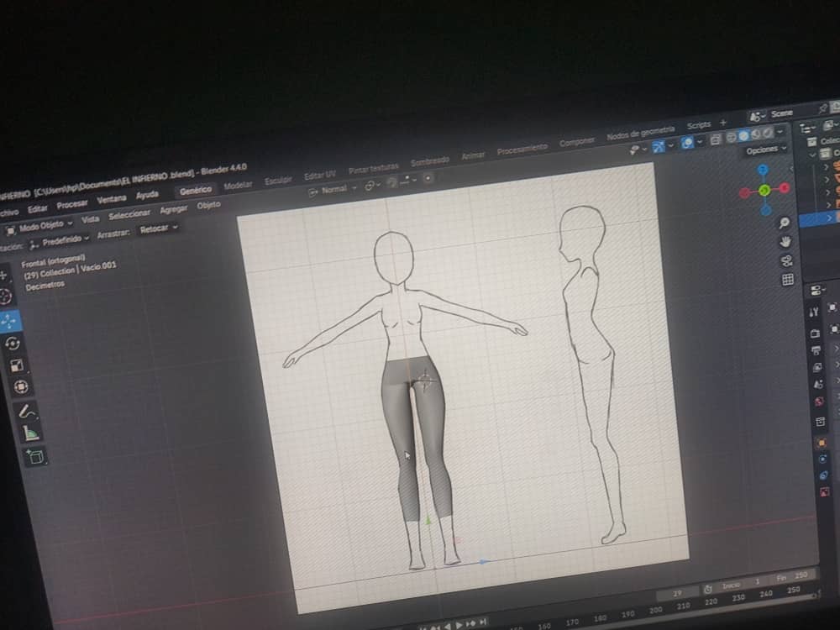This screenshot has width=840, height=630.
Task: Click the current frame field showing 29
Action: (x=677, y=593)
